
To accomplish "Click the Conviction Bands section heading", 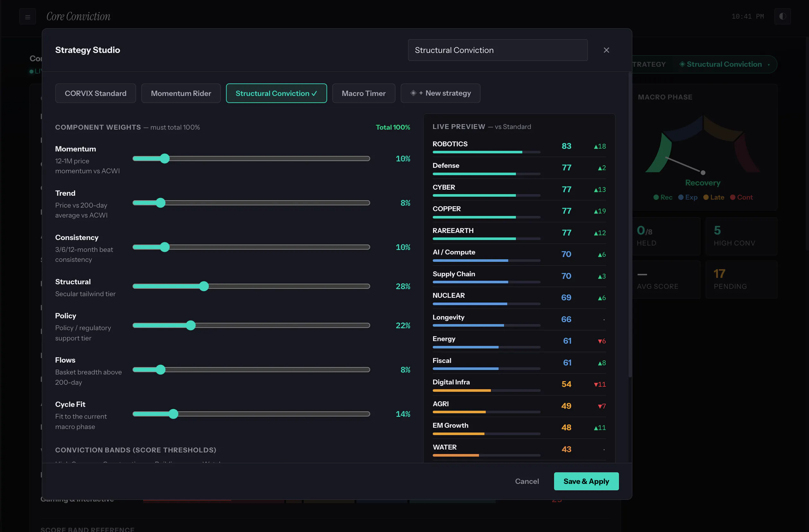I will [x=135, y=450].
